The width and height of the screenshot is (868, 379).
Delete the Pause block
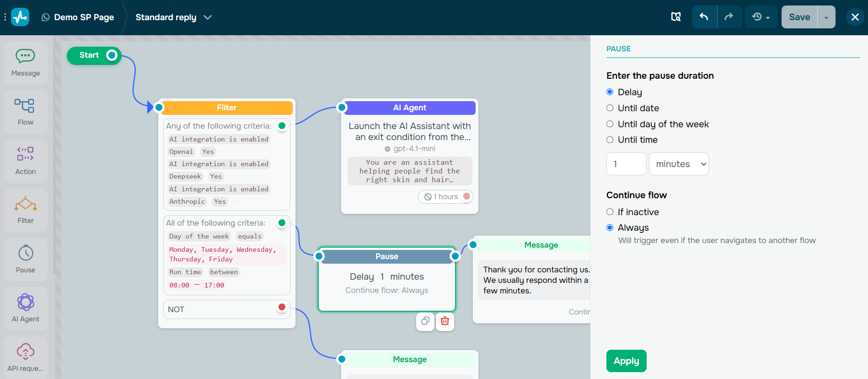click(445, 321)
